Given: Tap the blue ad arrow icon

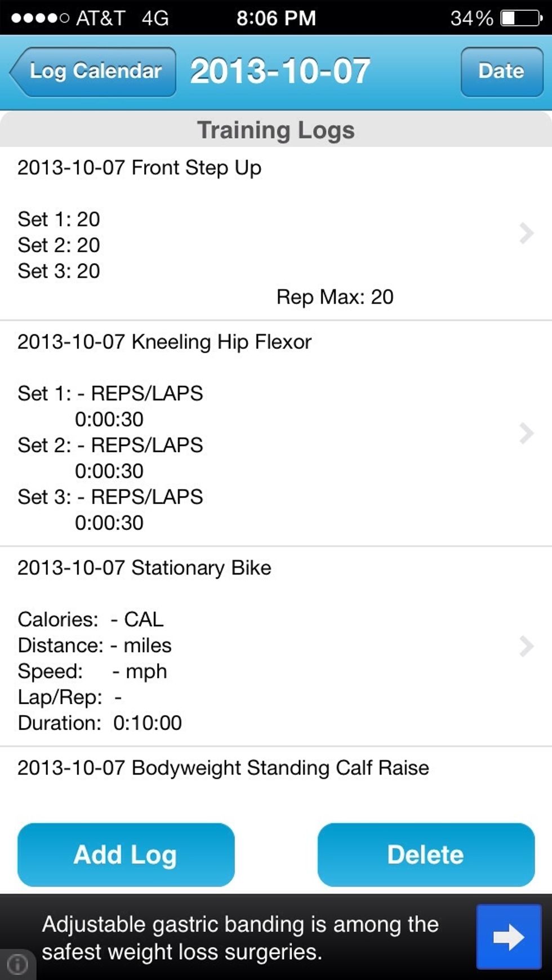Looking at the screenshot, I should coord(509,937).
